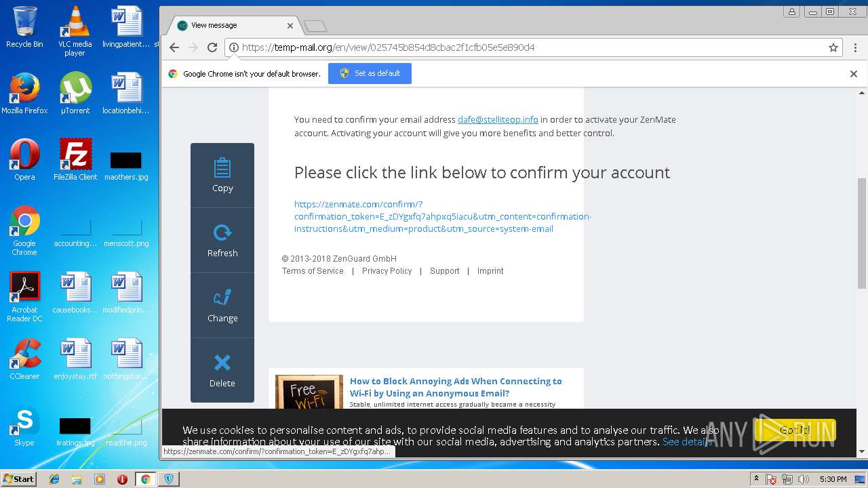
Task: Click the Free Wi-Fi article thumbnail
Action: 309,392
